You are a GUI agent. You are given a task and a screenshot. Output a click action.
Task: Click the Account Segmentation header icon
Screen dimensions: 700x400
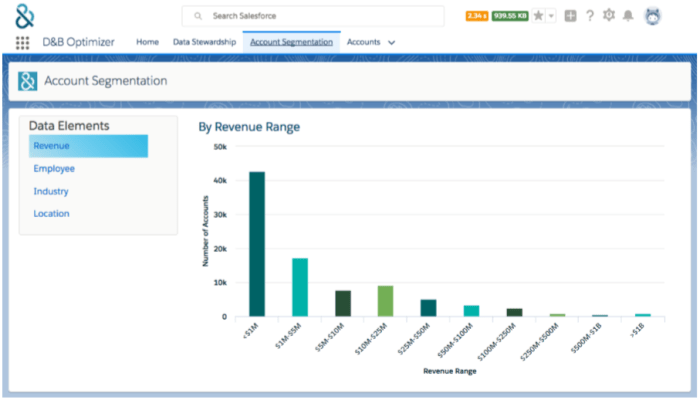27,81
